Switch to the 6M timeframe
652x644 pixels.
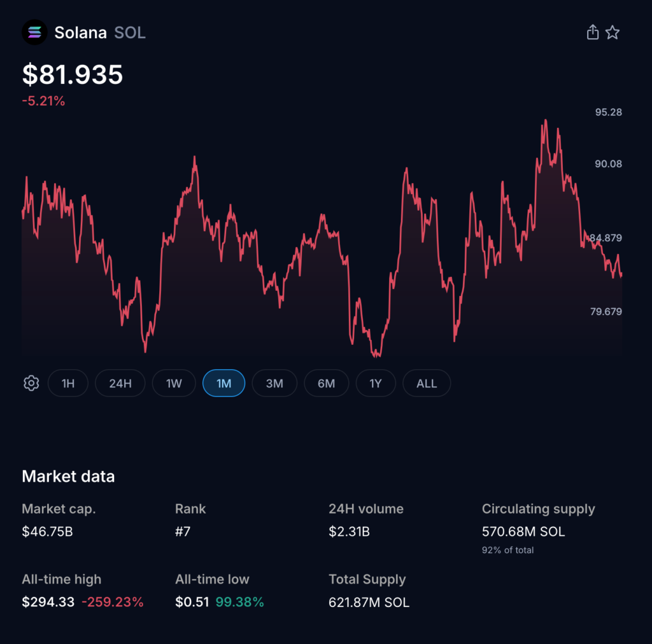[326, 383]
